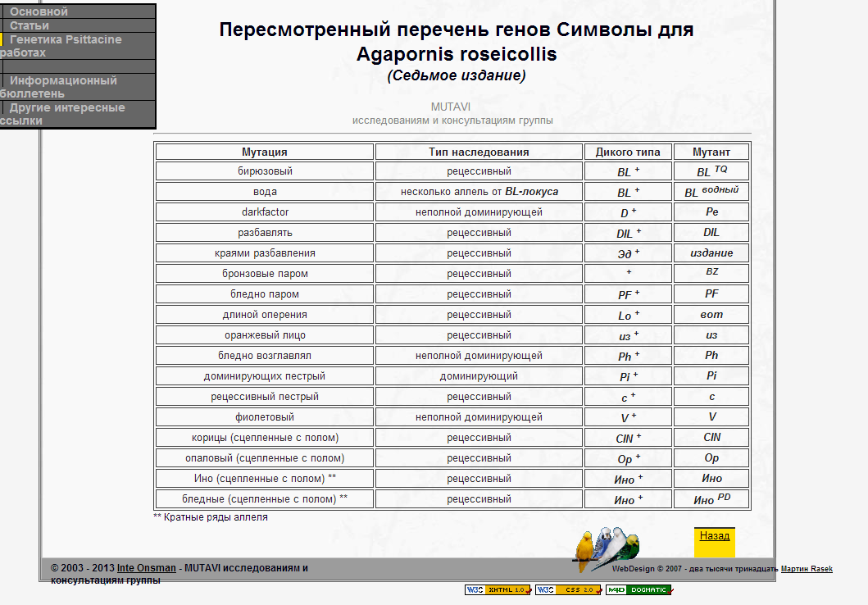The image size is (868, 605).
Task: Select корицы (сцепленные с полом) cell
Action: coord(265,437)
